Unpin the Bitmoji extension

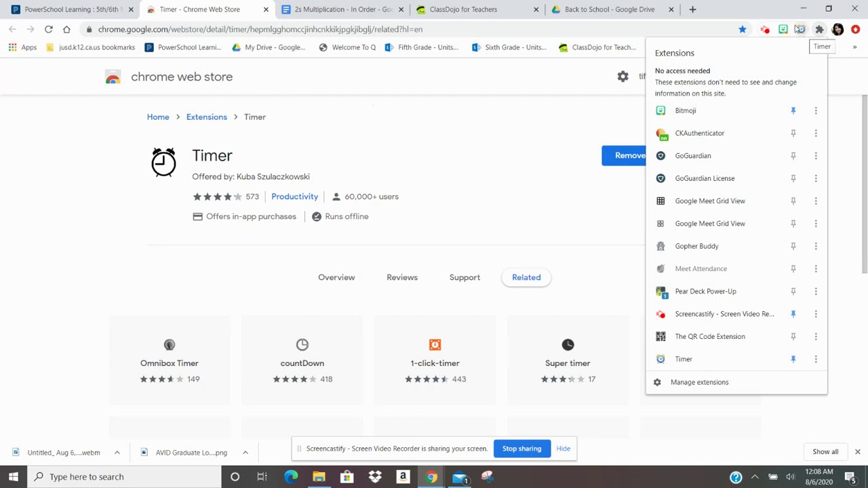793,110
